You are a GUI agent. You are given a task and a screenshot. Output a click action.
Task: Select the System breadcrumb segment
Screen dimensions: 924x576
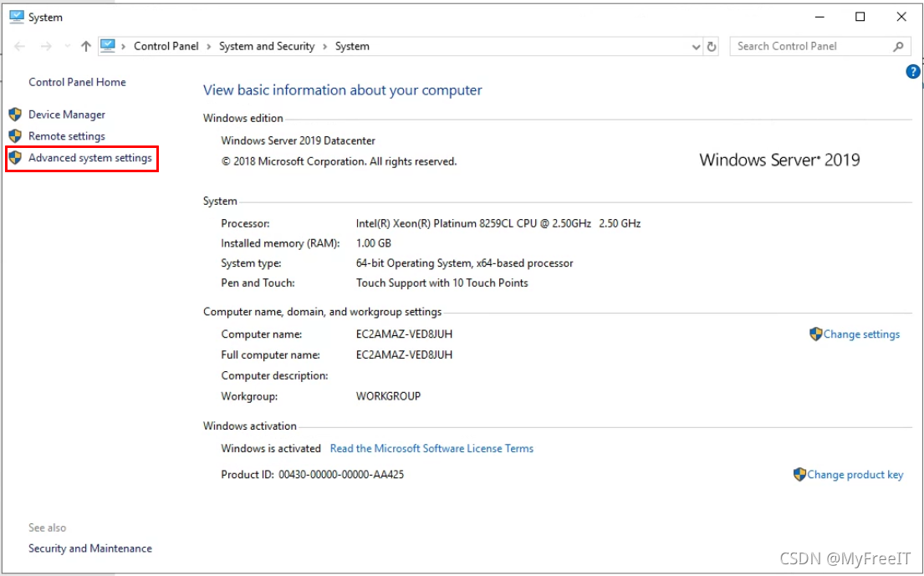(x=352, y=46)
